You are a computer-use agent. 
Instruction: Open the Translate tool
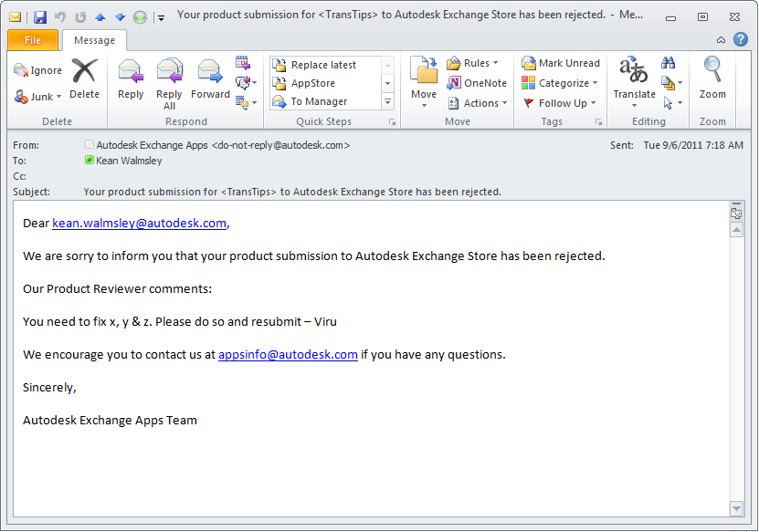[634, 72]
